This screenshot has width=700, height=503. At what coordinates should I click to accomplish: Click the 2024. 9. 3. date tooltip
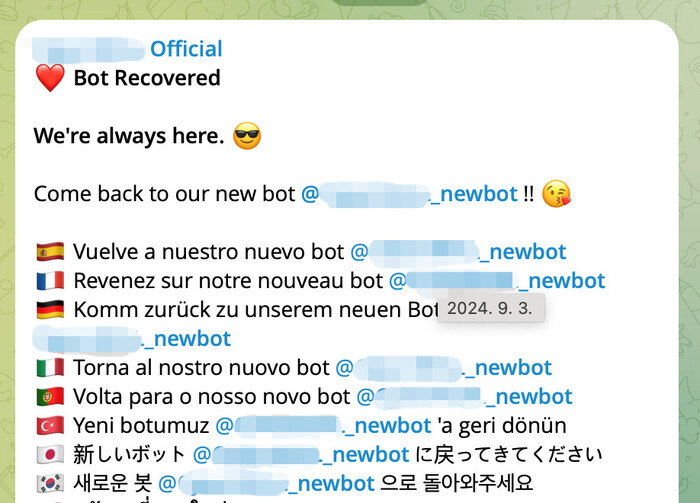[490, 308]
